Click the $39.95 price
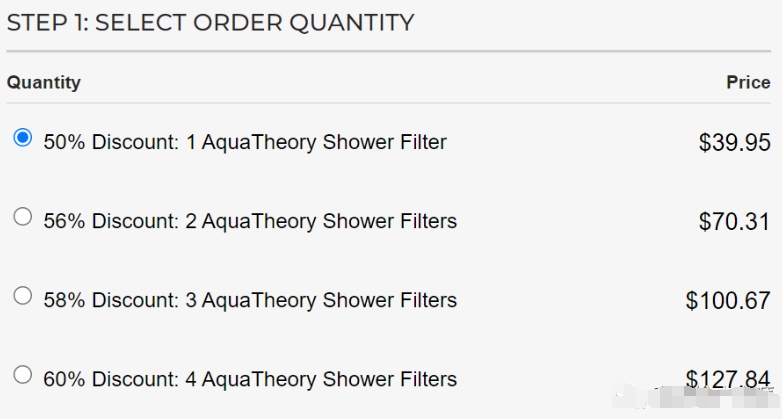782x419 pixels. (735, 143)
